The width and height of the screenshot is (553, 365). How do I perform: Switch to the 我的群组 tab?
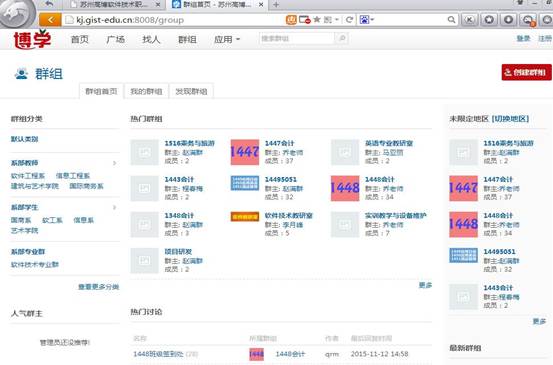146,91
